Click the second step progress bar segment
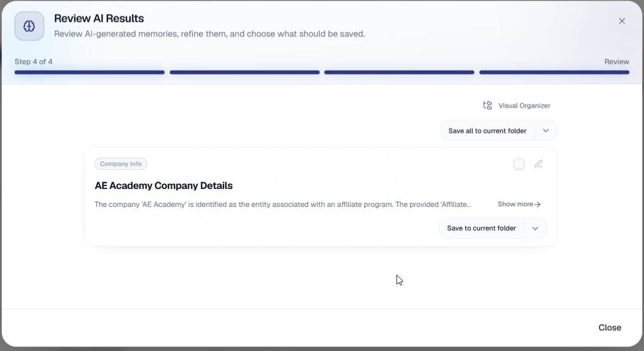Screen dimensions: 644x351 pyautogui.click(x=244, y=72)
